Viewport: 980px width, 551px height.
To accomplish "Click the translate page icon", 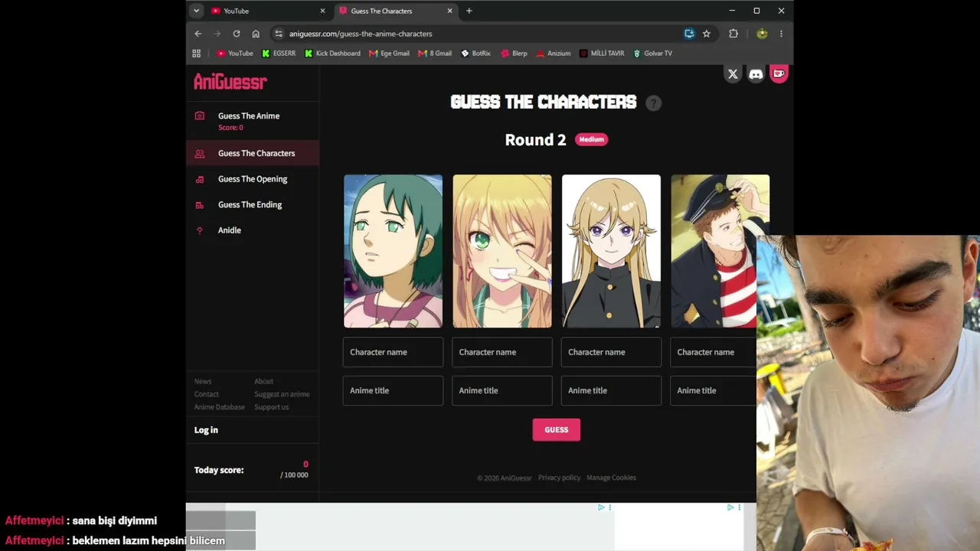I will pyautogui.click(x=689, y=34).
